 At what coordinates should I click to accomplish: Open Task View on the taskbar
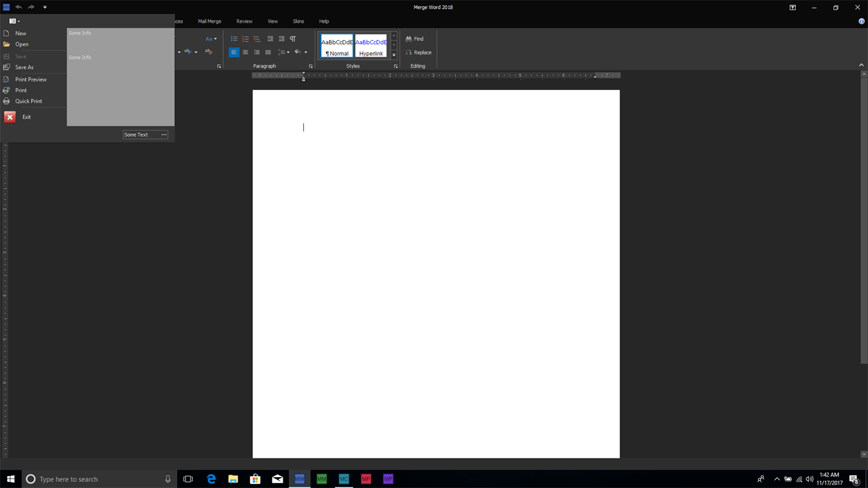pos(188,479)
